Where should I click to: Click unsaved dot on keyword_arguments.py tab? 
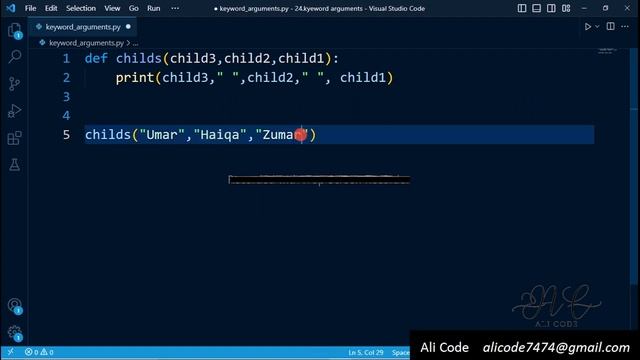tap(128, 27)
